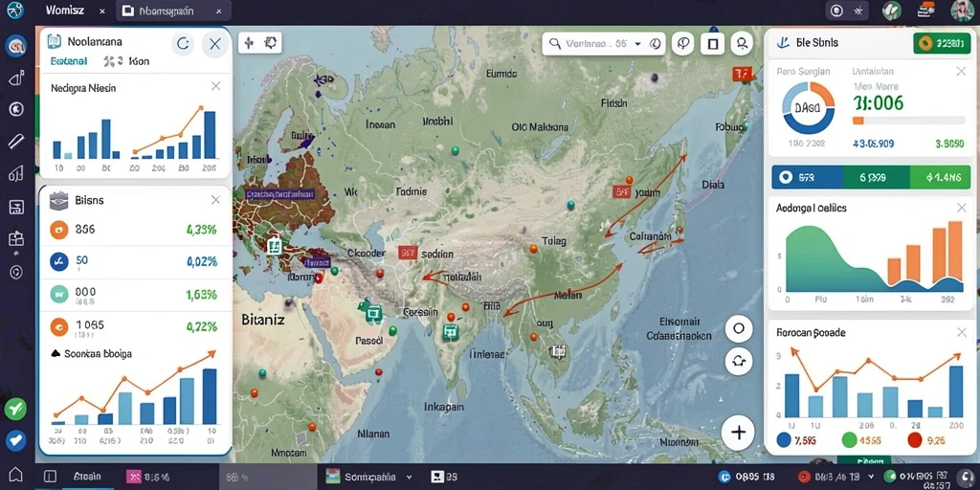Image resolution: width=980 pixels, height=490 pixels.
Task: Toggle the blue 7,593 legend dot
Action: pyautogui.click(x=784, y=440)
